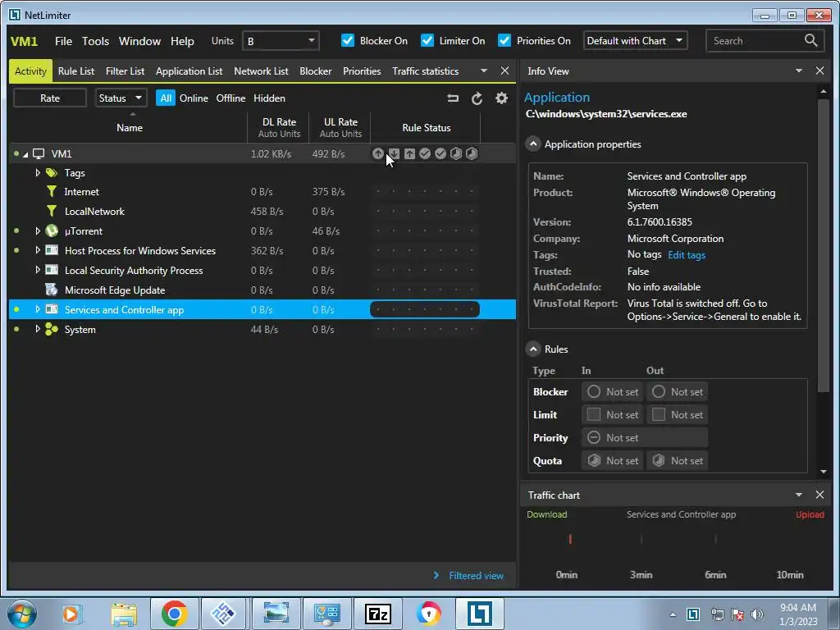The height and width of the screenshot is (630, 840).
Task: Click the second blocker checkmark icon in VM1 row
Action: [441, 153]
